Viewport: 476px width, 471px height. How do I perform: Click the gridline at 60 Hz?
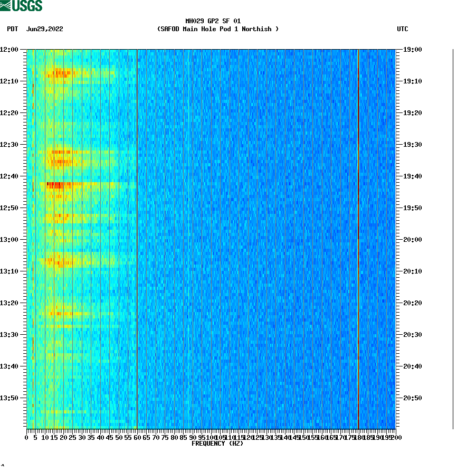137,238
